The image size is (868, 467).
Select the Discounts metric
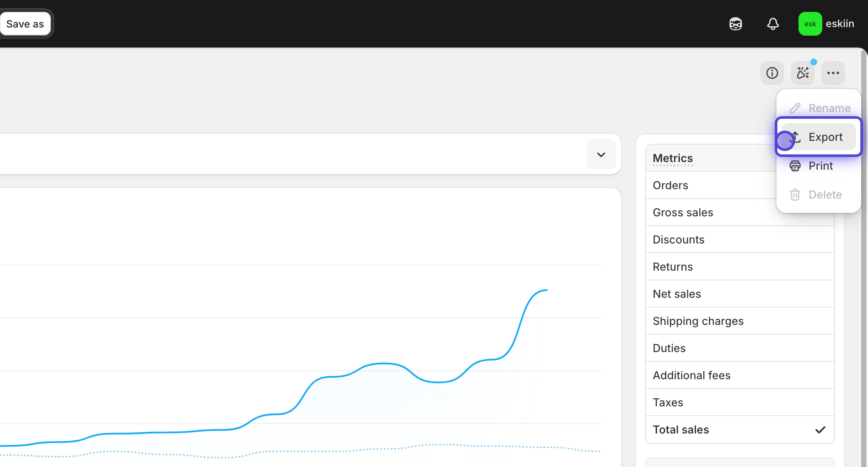pos(740,240)
